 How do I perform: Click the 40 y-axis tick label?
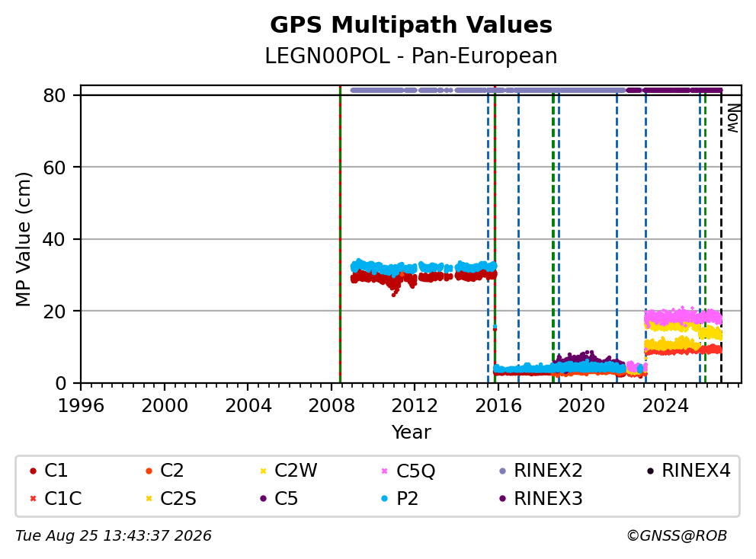pyautogui.click(x=54, y=239)
